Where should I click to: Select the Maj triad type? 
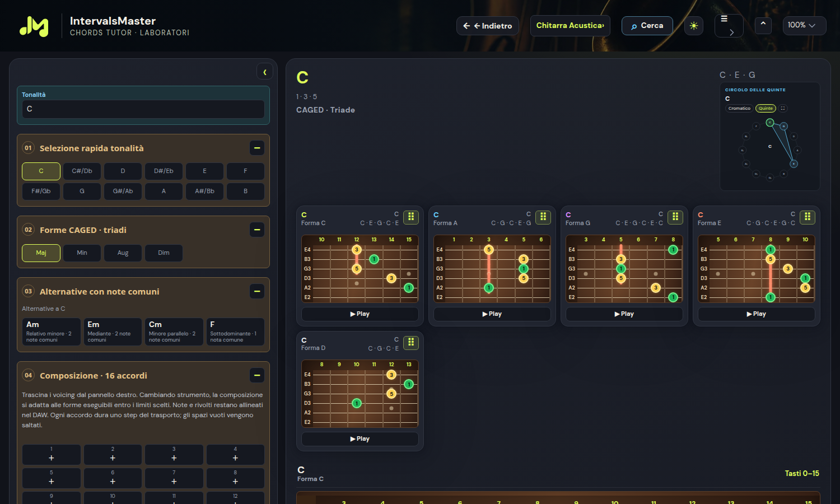[x=41, y=253]
